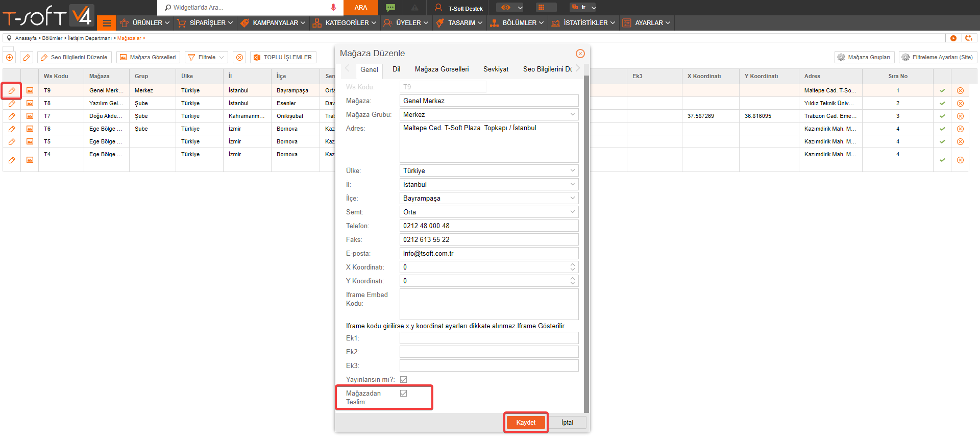Open the ÜRÜNLER menu
This screenshot has width=980, height=440.
pyautogui.click(x=145, y=23)
